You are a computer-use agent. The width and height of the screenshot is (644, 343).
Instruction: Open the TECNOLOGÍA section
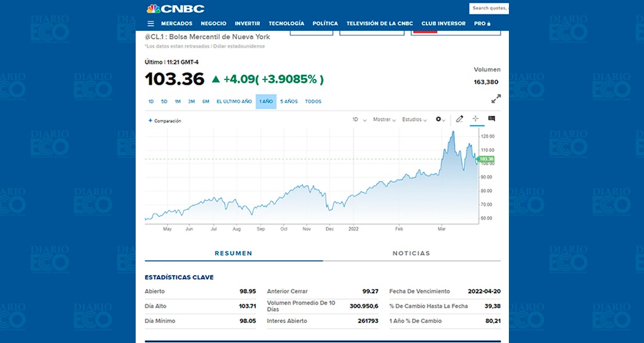coord(286,24)
